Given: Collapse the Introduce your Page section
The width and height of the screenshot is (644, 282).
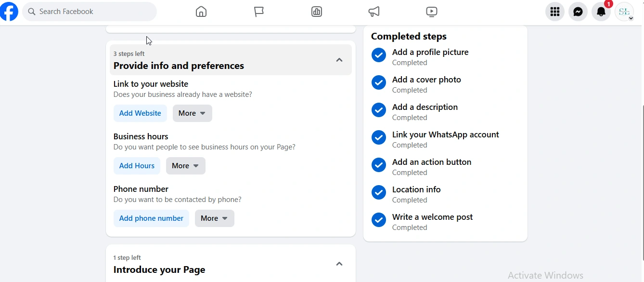Looking at the screenshot, I should (x=339, y=264).
